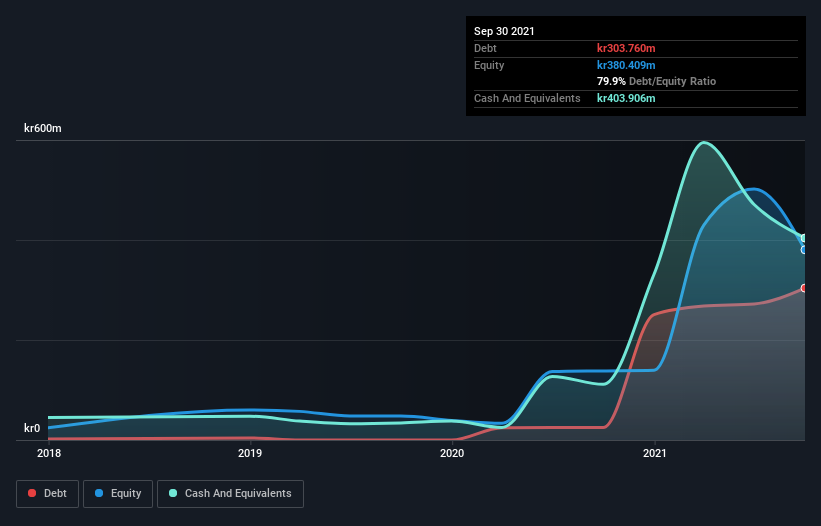
Task: Click the 2020 x-axis label
Action: pyautogui.click(x=452, y=453)
